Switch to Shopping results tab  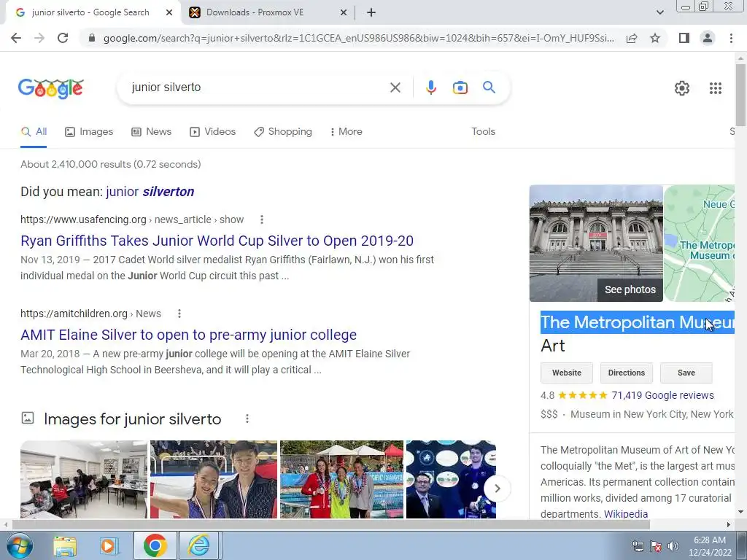coord(283,132)
